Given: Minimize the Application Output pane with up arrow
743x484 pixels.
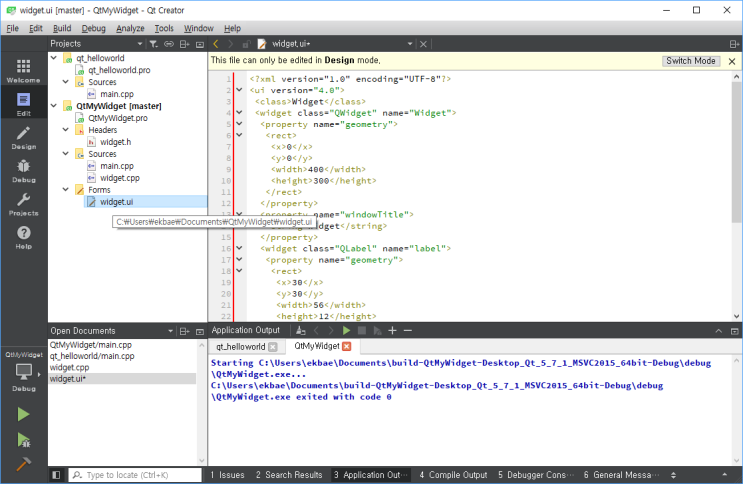Looking at the screenshot, I should point(718,331).
